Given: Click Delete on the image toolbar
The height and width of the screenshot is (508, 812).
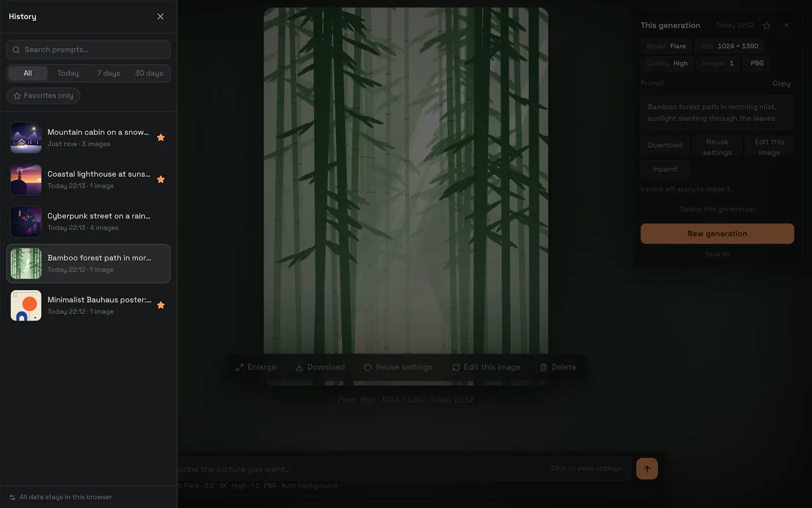Looking at the screenshot, I should (x=558, y=367).
